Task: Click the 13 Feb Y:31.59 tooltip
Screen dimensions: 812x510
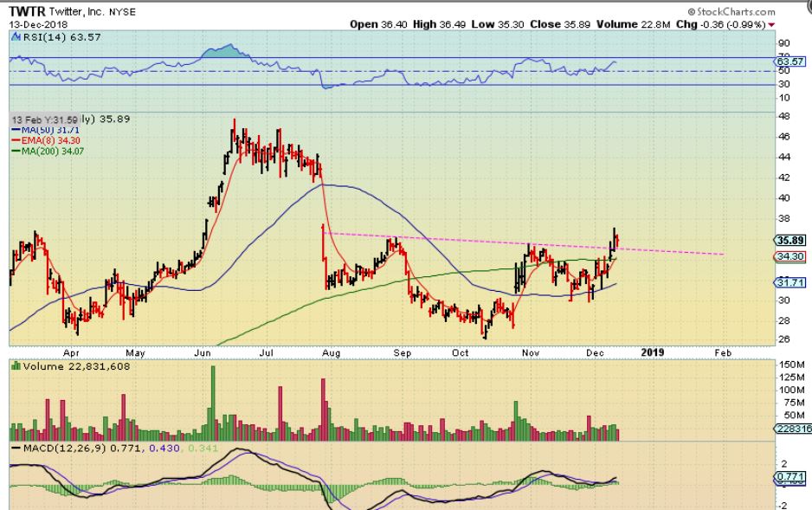Action: [44, 119]
